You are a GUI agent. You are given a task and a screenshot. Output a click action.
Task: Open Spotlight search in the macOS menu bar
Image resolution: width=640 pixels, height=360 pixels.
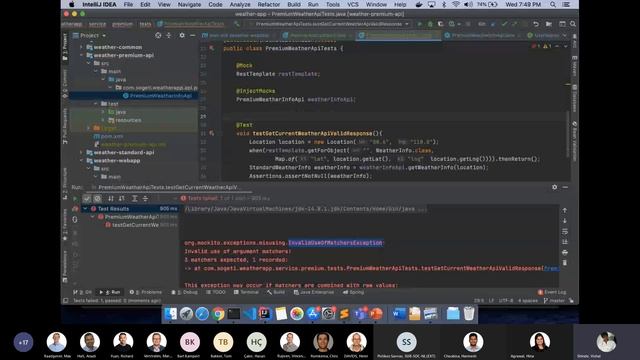(x=553, y=4)
